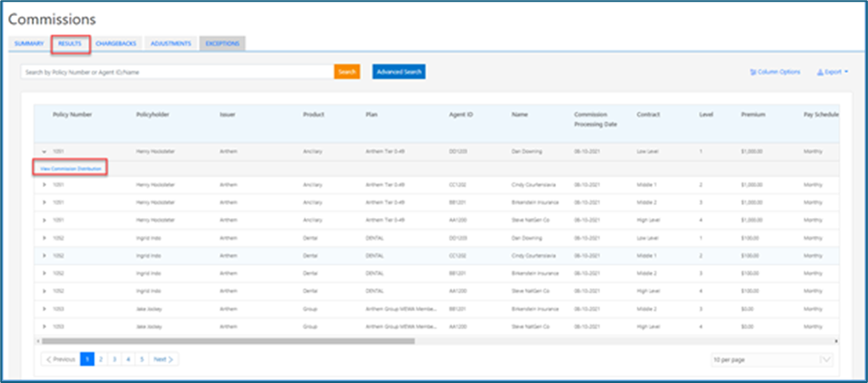The width and height of the screenshot is (868, 383).
Task: Select the Results tab
Action: click(x=70, y=43)
